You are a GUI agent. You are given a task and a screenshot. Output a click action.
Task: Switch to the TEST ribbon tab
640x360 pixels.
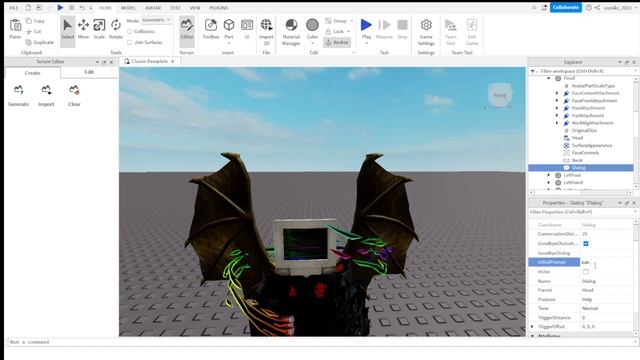pyautogui.click(x=175, y=8)
